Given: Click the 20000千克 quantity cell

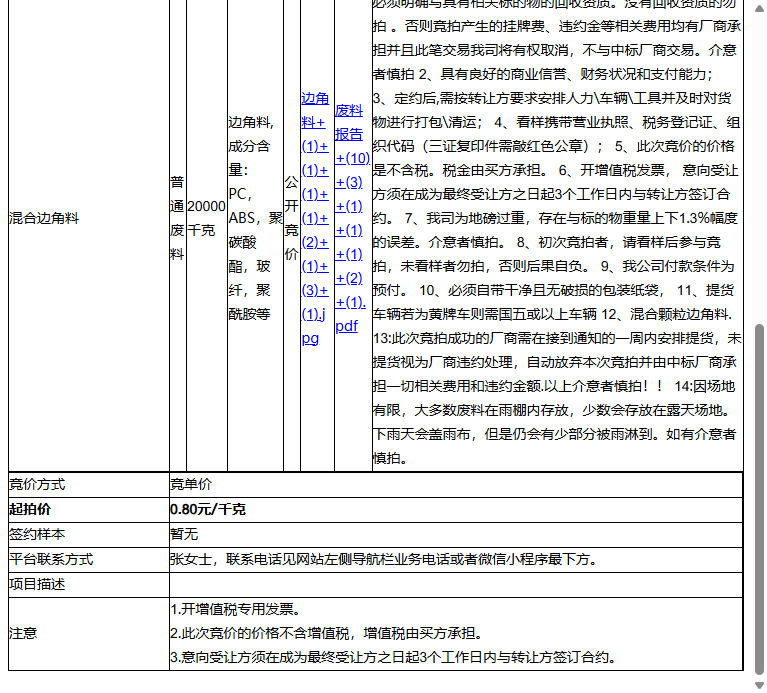Looking at the screenshot, I should [x=206, y=218].
